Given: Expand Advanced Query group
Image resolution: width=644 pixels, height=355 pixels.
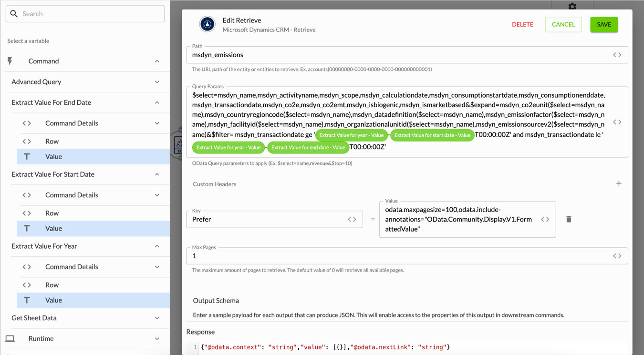Looking at the screenshot, I should (157, 82).
